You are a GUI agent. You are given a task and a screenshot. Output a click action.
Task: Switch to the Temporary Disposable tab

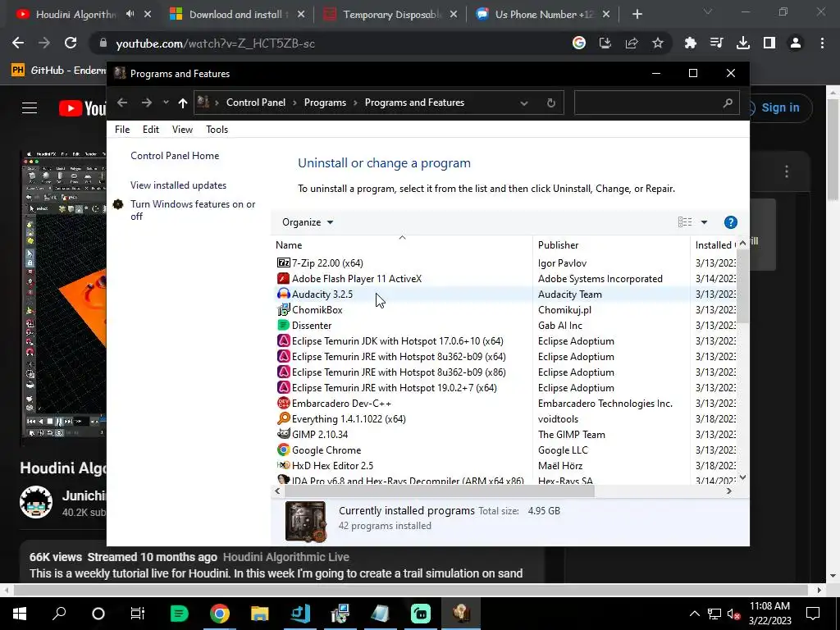click(x=390, y=15)
